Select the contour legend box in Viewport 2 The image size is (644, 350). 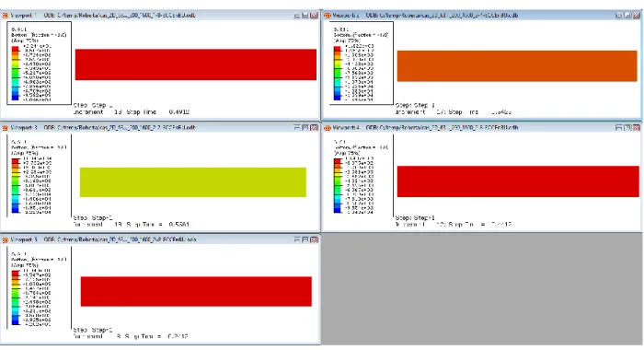[x=361, y=63]
